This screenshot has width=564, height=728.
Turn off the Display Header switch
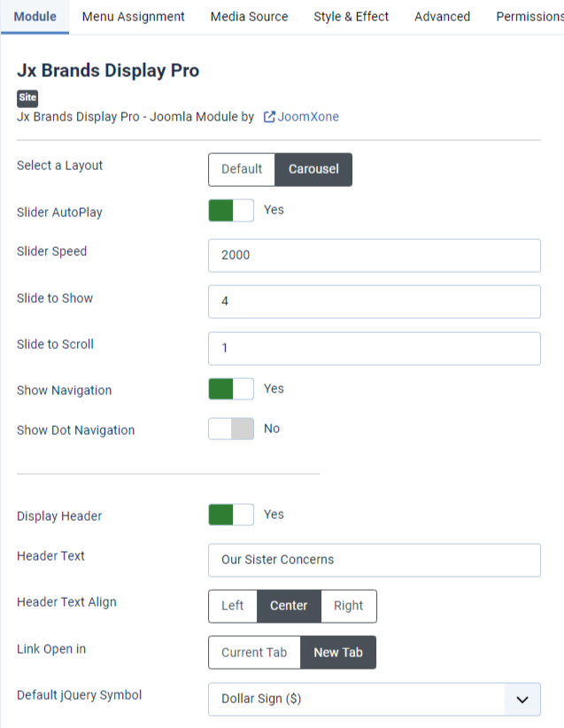(231, 515)
